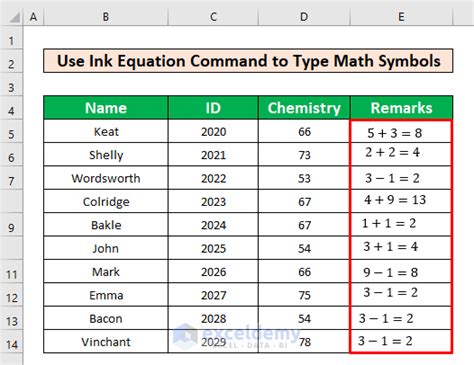Click the equation '3 + 1 = 4'
The height and width of the screenshot is (365, 474).
(390, 246)
